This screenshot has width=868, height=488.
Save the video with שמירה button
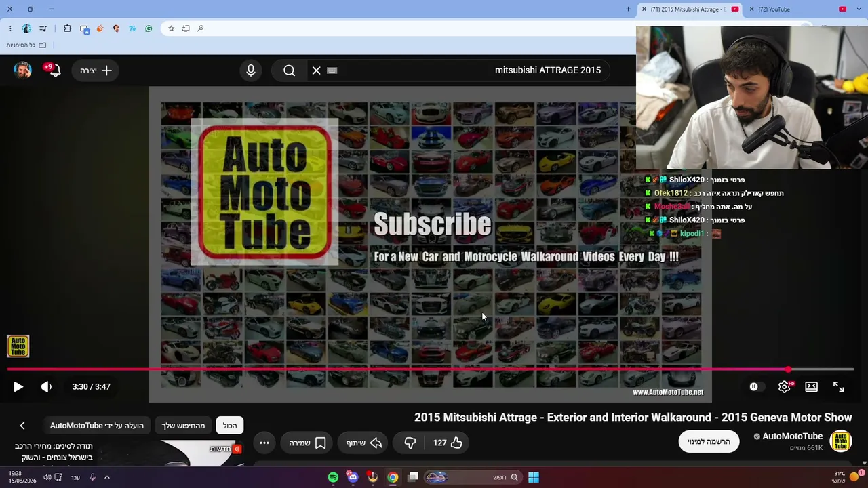[308, 443]
